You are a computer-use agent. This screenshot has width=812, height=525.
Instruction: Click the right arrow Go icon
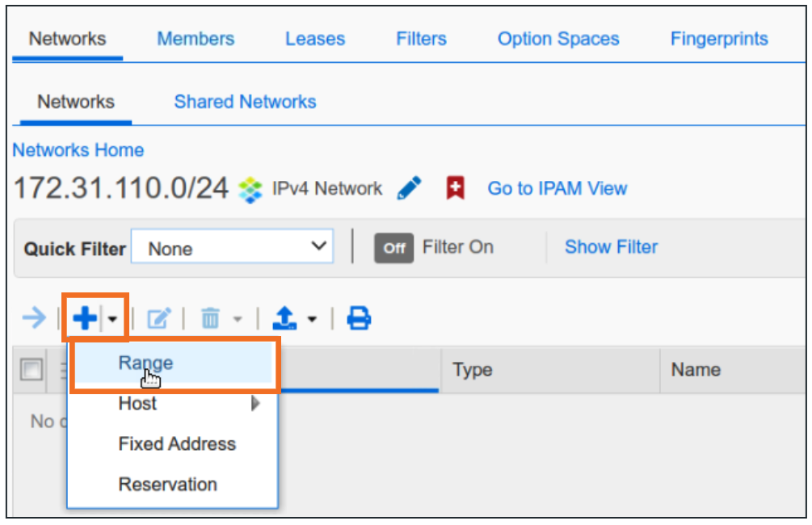34,320
